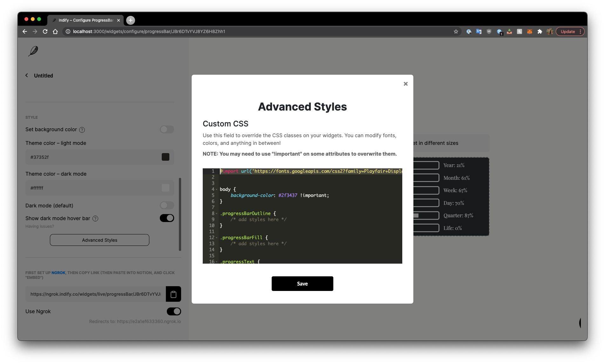Click the help icon beside Set background color
The height and width of the screenshot is (364, 605).
point(82,130)
